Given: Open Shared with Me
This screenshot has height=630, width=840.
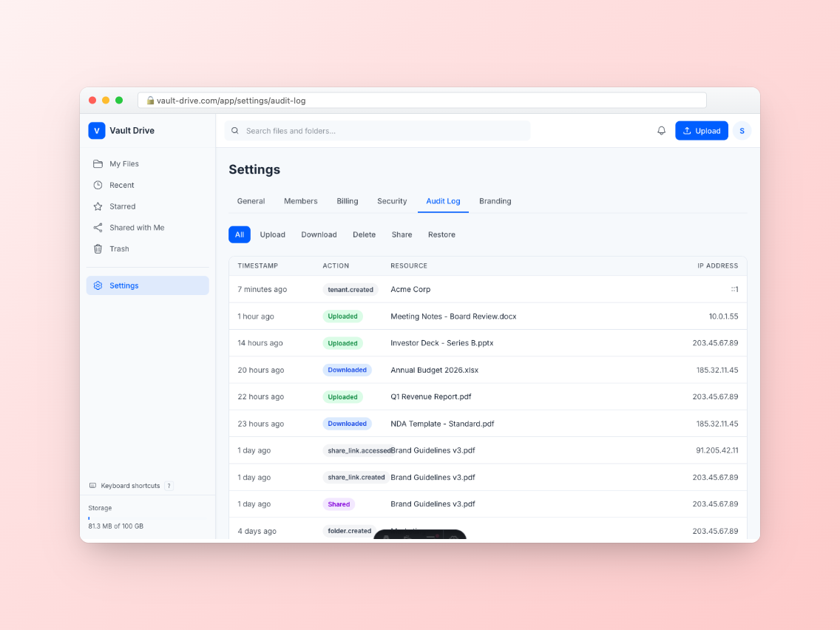Looking at the screenshot, I should [x=137, y=227].
